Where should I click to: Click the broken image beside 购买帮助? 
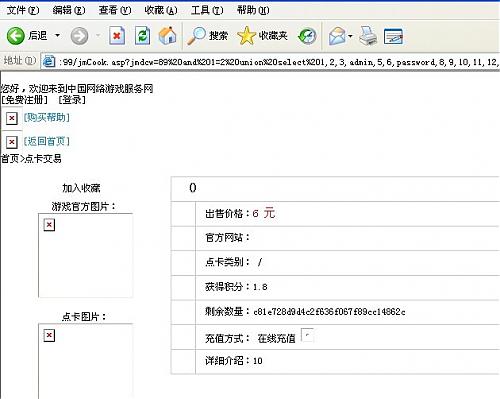[x=12, y=118]
